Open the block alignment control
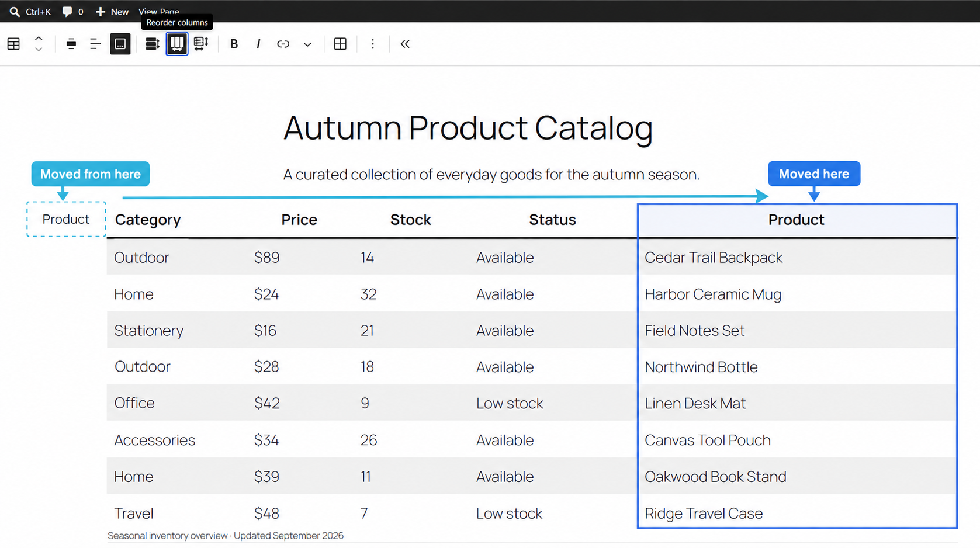 pos(71,44)
